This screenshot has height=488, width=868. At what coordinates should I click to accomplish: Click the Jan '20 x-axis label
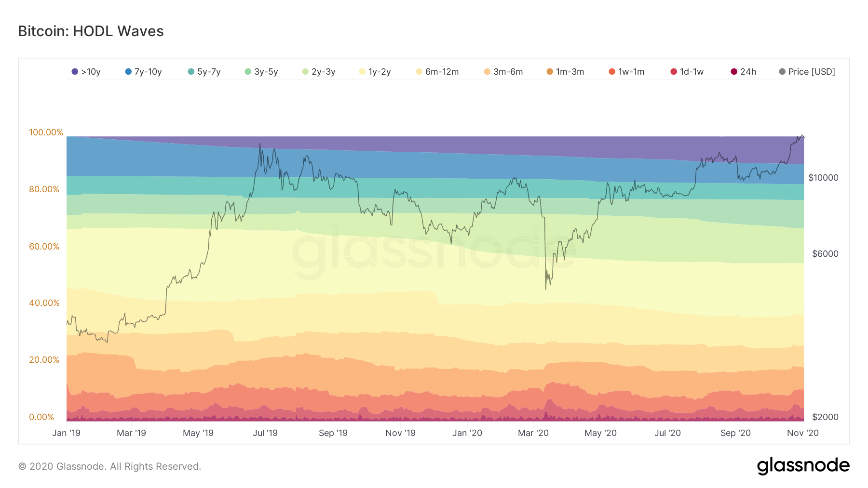pyautogui.click(x=467, y=433)
